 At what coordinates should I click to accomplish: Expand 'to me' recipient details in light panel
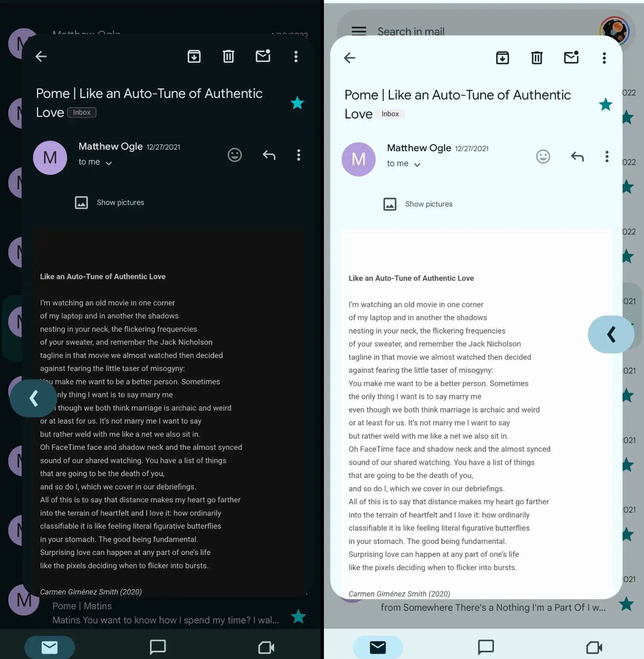point(404,164)
